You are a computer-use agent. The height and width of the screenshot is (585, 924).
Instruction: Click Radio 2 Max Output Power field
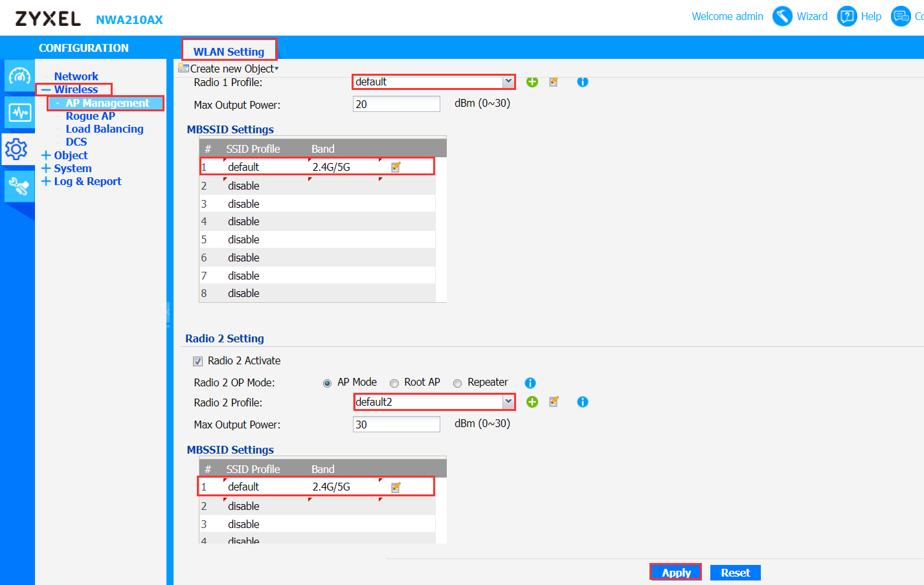tap(396, 425)
